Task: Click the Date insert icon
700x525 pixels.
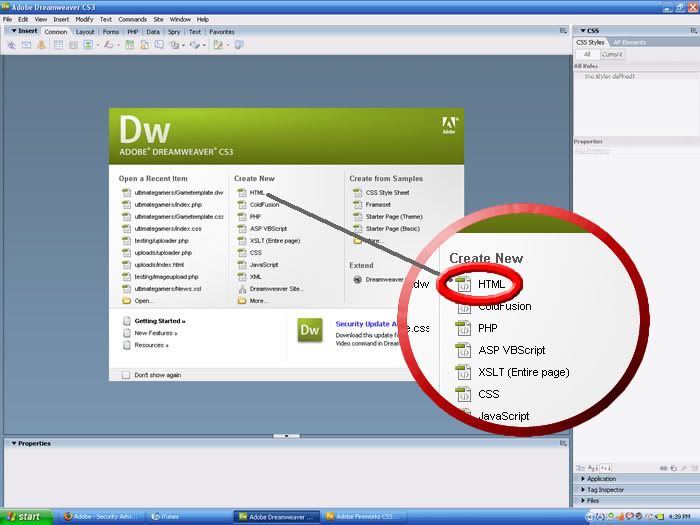Action: [129, 45]
